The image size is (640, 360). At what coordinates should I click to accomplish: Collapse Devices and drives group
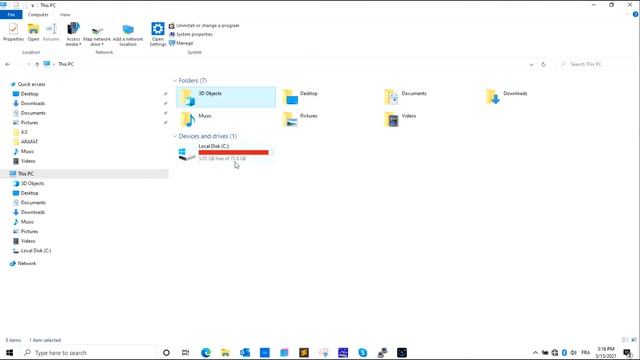tap(175, 136)
